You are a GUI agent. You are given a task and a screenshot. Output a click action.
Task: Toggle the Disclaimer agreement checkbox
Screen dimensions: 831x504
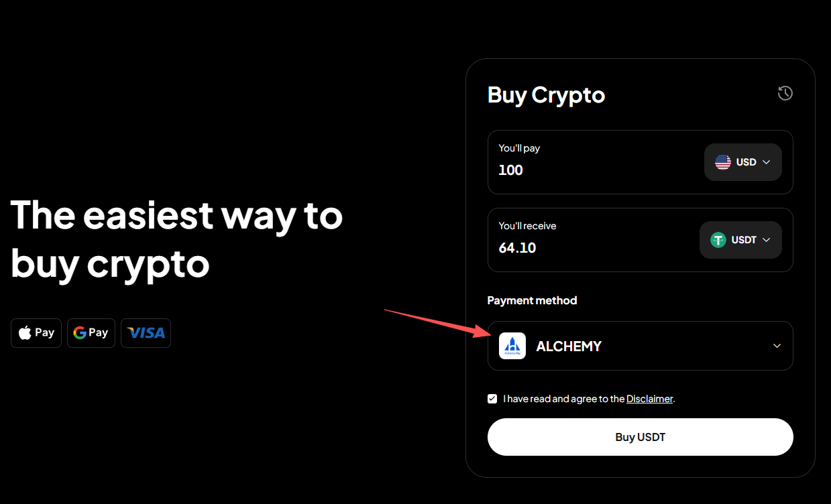(492, 399)
